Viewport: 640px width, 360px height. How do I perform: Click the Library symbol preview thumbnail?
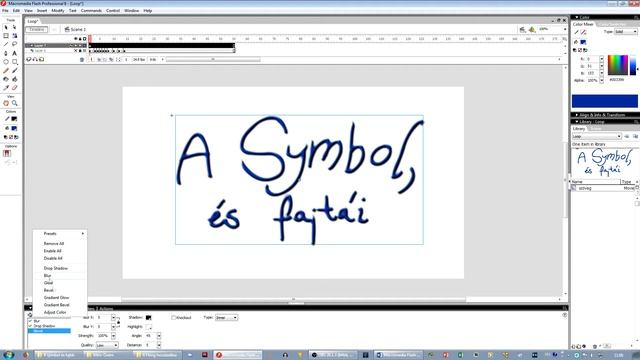604,162
